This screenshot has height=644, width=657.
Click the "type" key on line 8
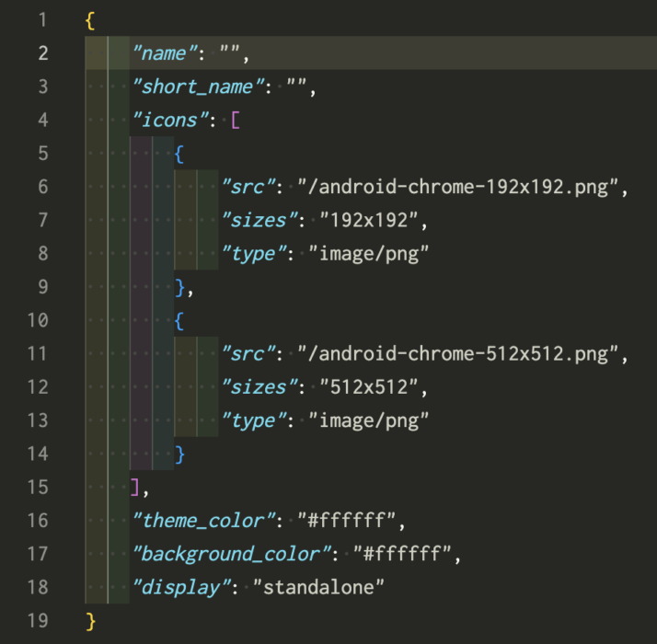(254, 254)
